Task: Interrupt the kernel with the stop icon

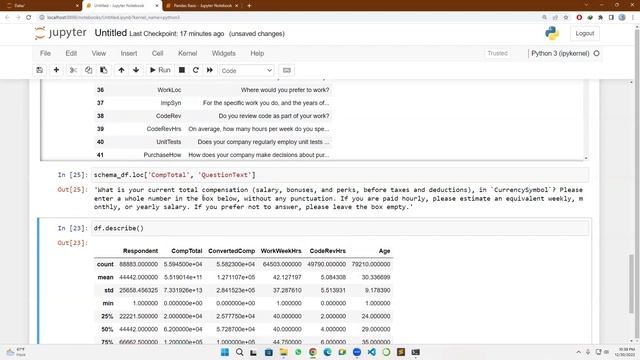Action: click(x=182, y=70)
